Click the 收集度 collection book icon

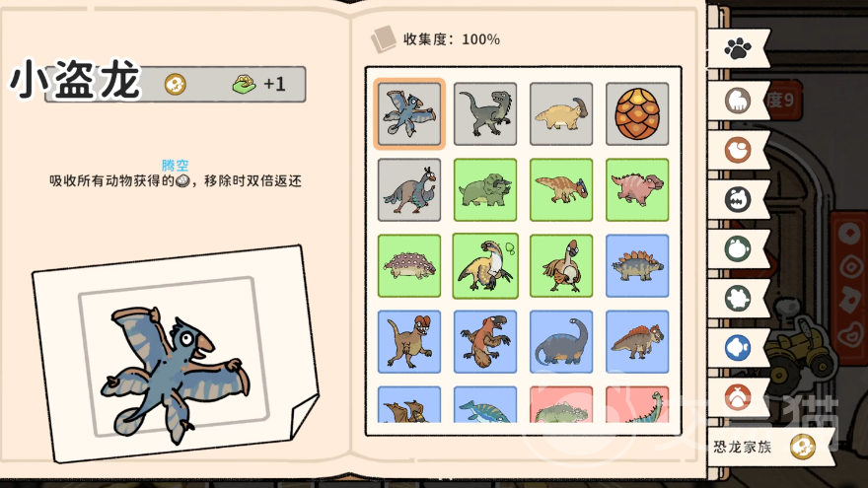(383, 39)
